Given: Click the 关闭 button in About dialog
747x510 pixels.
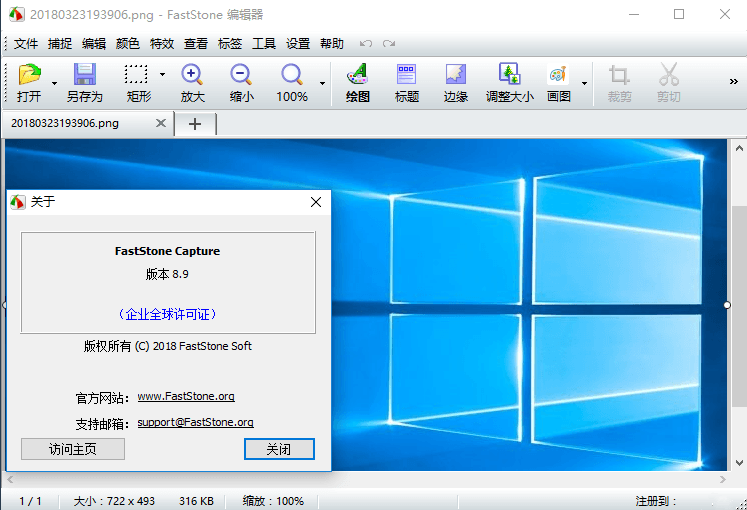Looking at the screenshot, I should (x=279, y=449).
